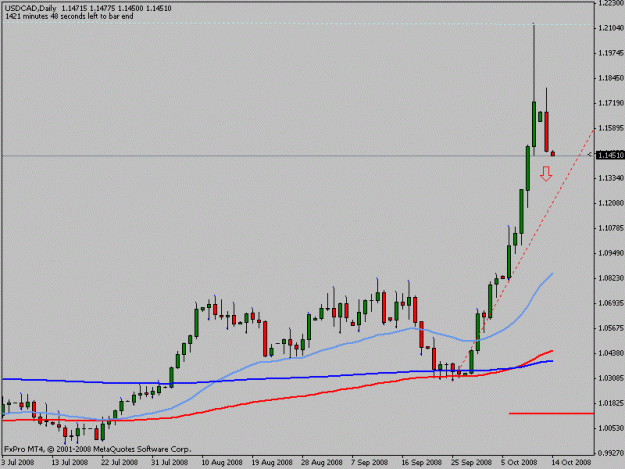This screenshot has width=625, height=469.
Task: Click the 25 Sep 2008 date label
Action: pyautogui.click(x=471, y=463)
